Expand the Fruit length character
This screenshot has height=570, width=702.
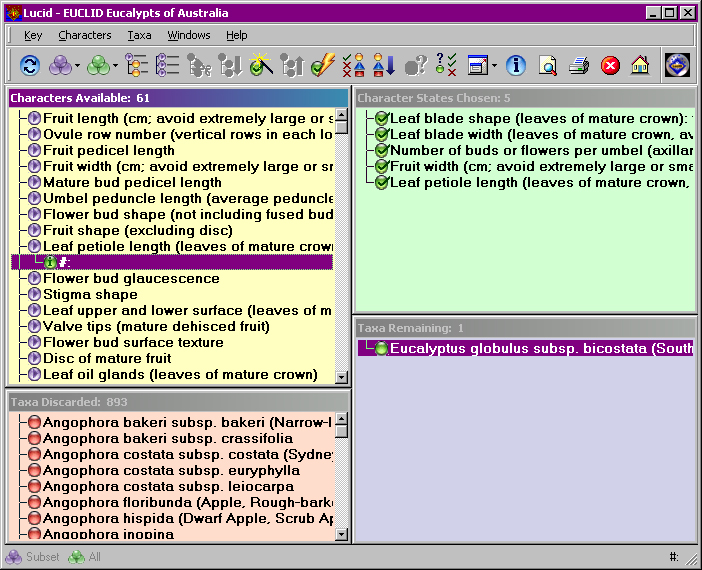[34, 118]
